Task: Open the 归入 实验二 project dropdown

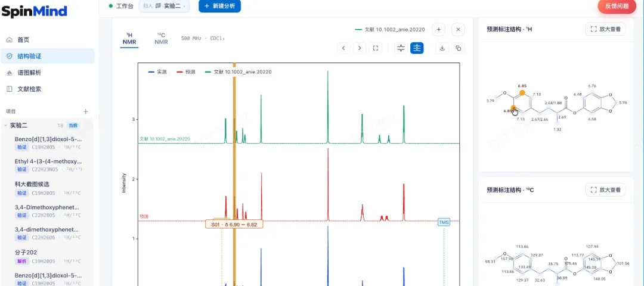Action: click(x=165, y=6)
